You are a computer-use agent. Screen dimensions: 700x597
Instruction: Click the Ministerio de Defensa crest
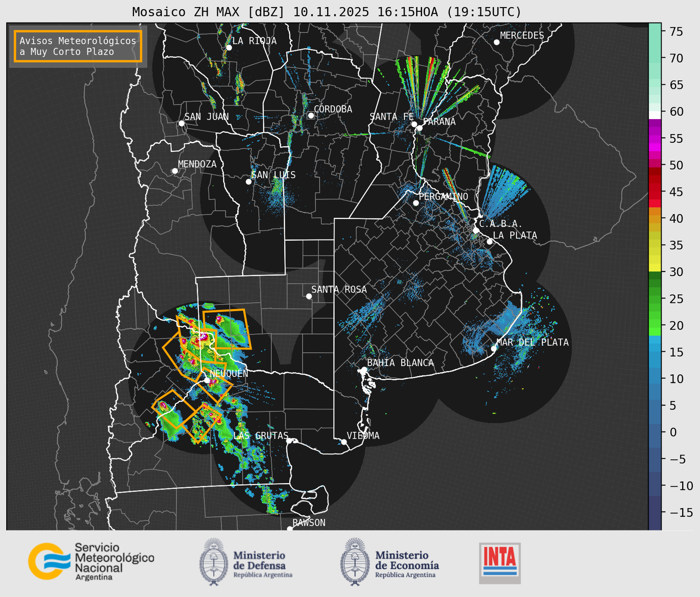[x=214, y=562]
